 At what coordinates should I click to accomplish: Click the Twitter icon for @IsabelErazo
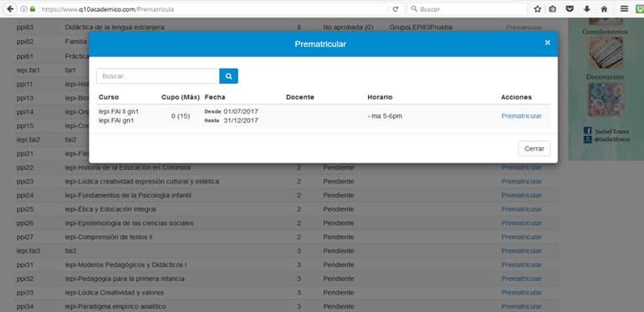[588, 140]
